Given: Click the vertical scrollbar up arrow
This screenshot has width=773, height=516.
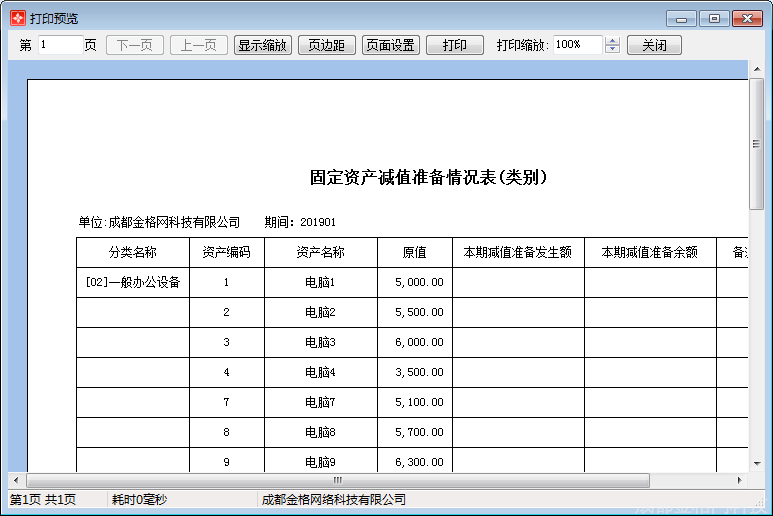Looking at the screenshot, I should click(x=756, y=69).
